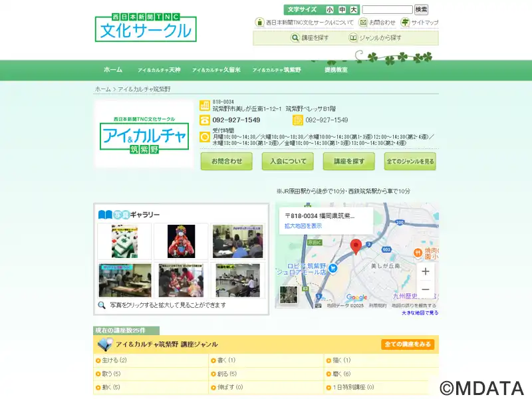Open the mahjong tiles gallery photo

tap(124, 241)
